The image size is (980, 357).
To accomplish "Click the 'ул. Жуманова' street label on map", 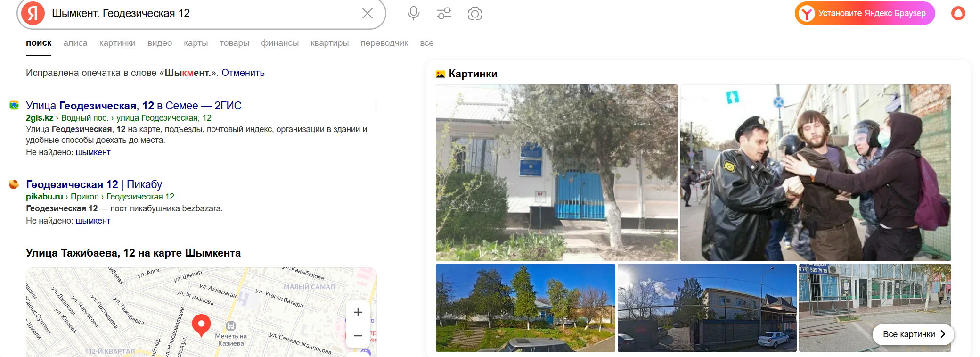I will (195, 297).
